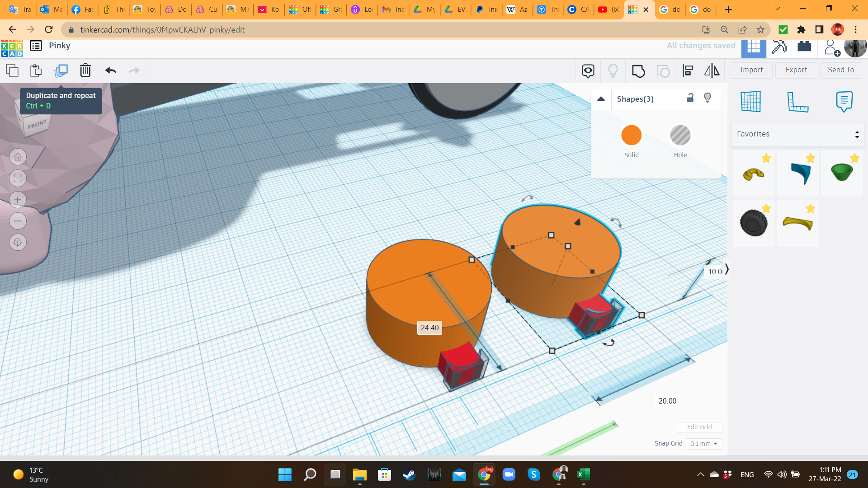Click the Import button
868x488 pixels.
751,70
